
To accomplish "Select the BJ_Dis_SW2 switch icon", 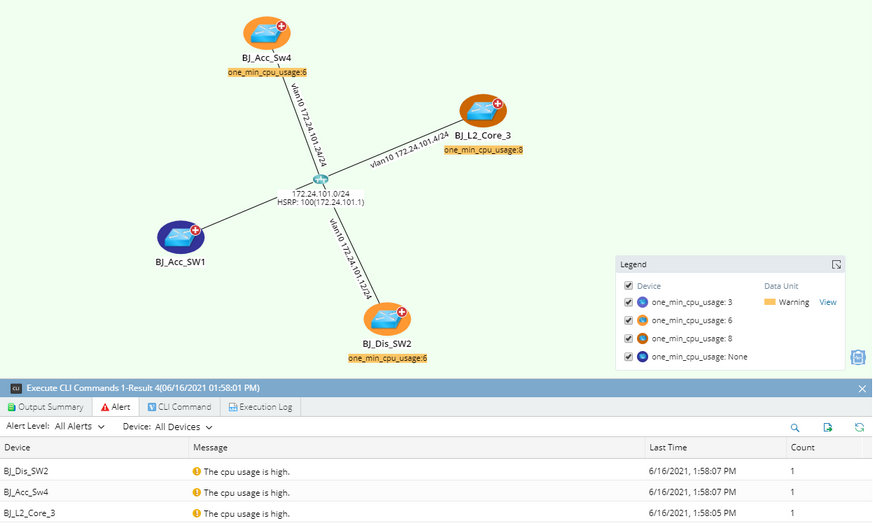I will click(387, 318).
